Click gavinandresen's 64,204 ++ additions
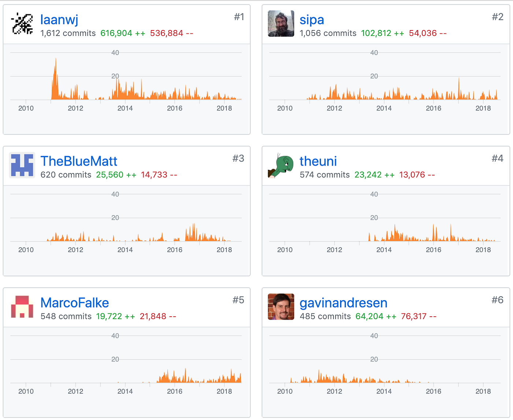513x420 pixels. 376,316
